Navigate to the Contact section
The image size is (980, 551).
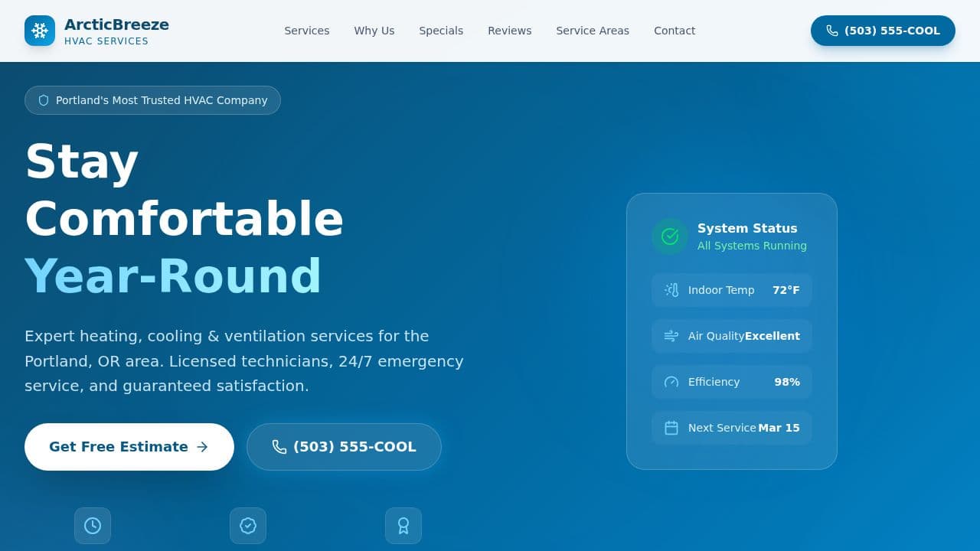coord(675,31)
